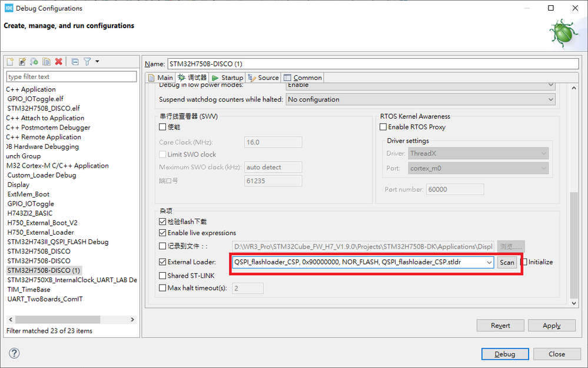The width and height of the screenshot is (588, 368).
Task: Select the TIM_TimeBase configuration
Action: pos(28,289)
